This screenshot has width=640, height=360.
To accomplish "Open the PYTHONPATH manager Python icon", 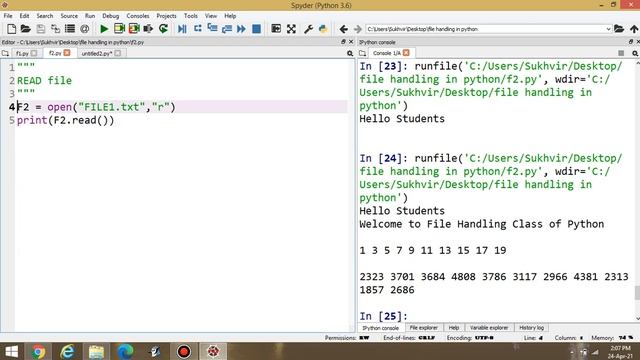I will pos(323,29).
